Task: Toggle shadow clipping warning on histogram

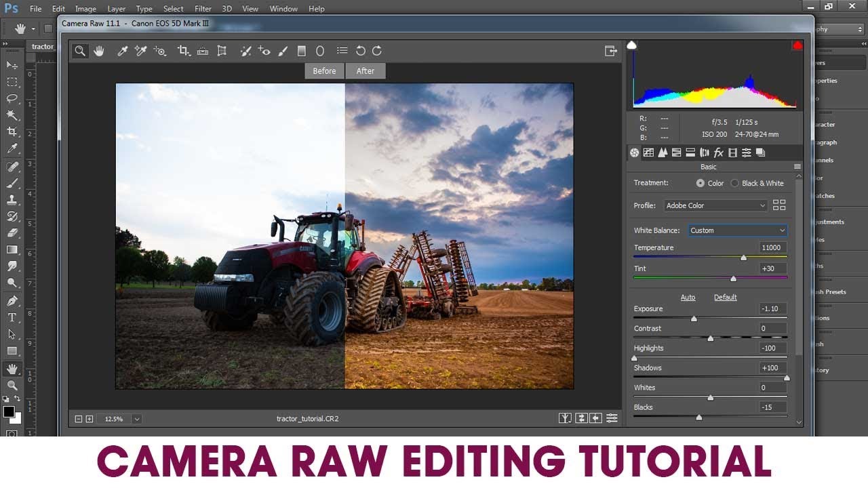Action: (632, 45)
